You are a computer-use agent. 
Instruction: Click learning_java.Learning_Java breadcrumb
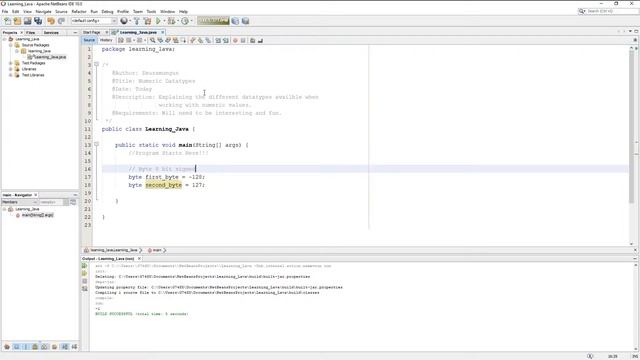point(113,250)
